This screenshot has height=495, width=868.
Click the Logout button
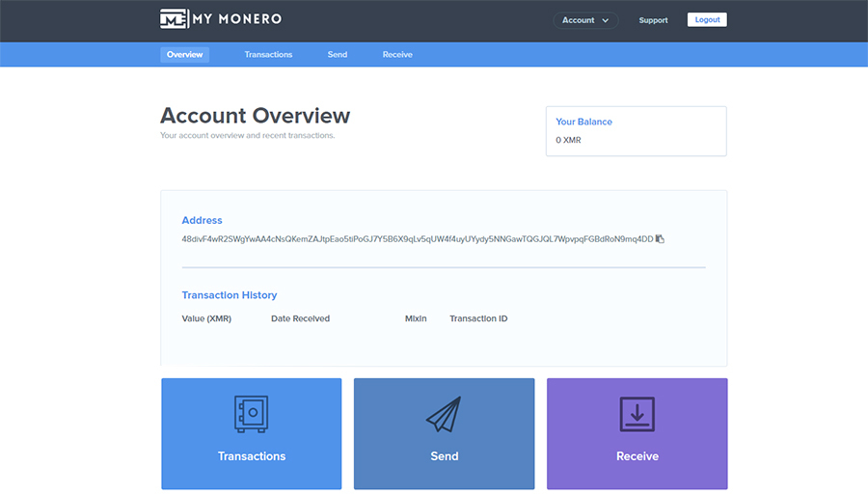[707, 19]
